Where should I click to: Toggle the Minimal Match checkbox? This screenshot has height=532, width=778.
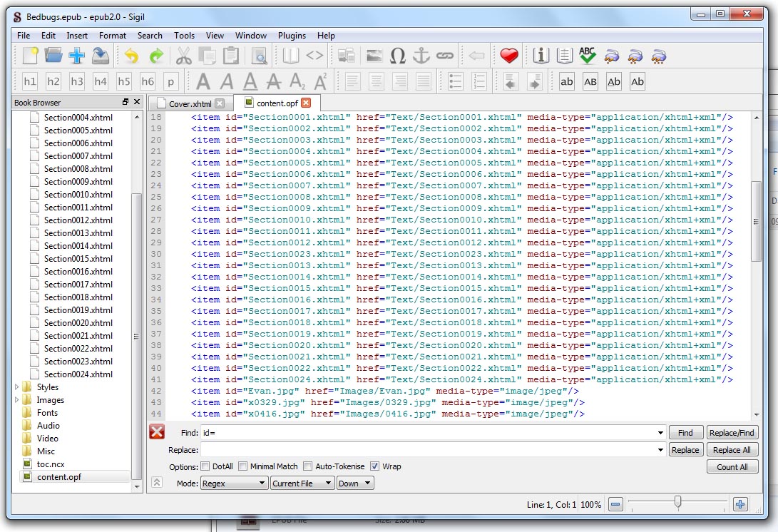point(242,466)
